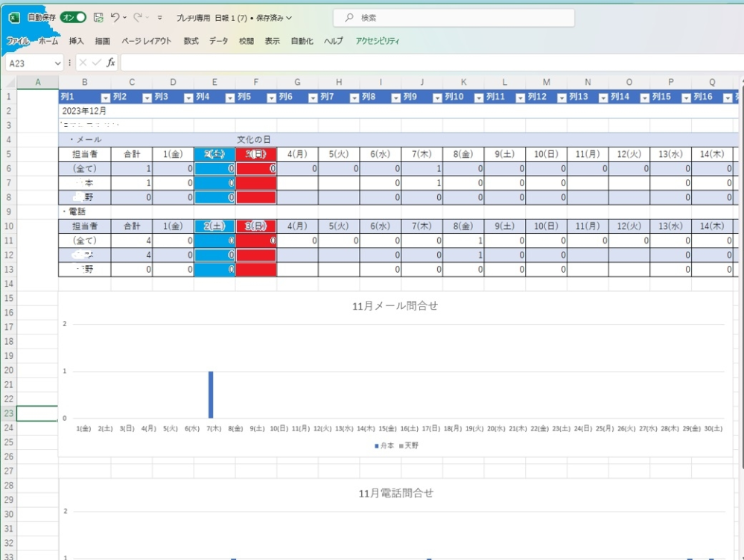Click the 舟本 legend entry
This screenshot has height=560, width=744.
(x=384, y=445)
